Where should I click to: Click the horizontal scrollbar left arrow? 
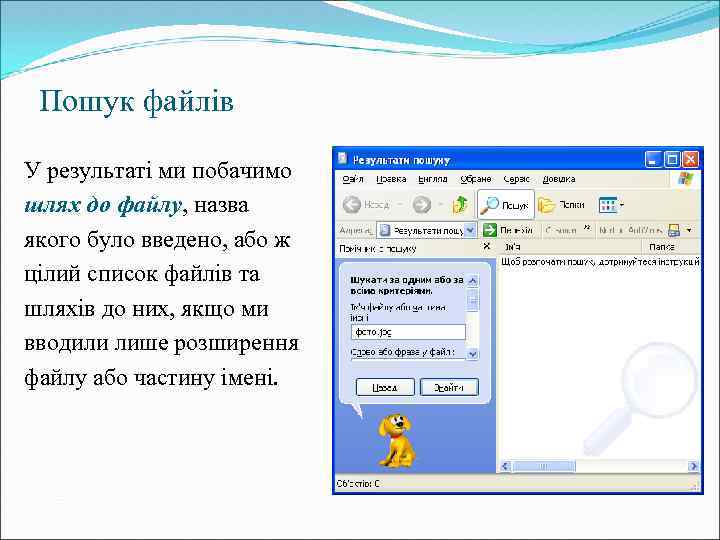pos(506,466)
